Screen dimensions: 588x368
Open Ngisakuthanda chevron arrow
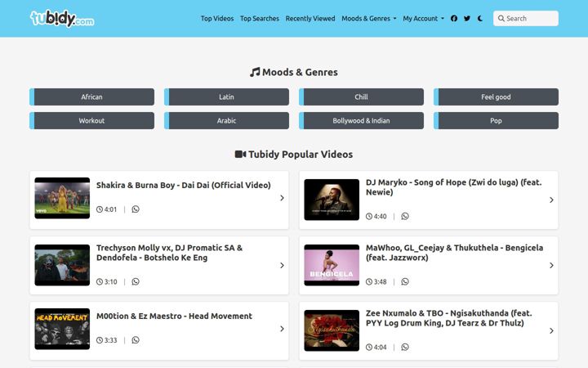click(551, 331)
